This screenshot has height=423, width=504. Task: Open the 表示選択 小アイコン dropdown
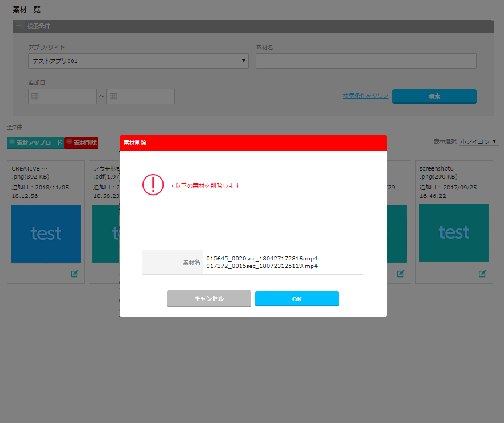(x=479, y=141)
